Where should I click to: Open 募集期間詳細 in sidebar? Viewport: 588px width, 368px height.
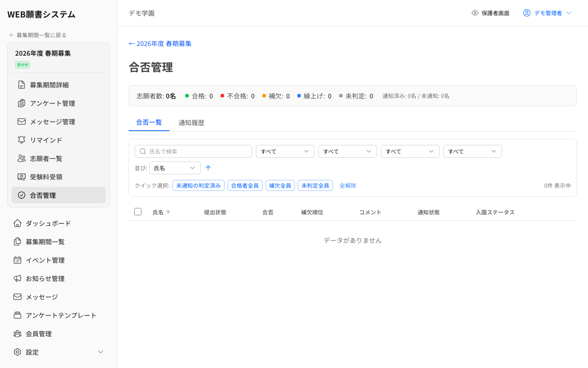coord(58,85)
